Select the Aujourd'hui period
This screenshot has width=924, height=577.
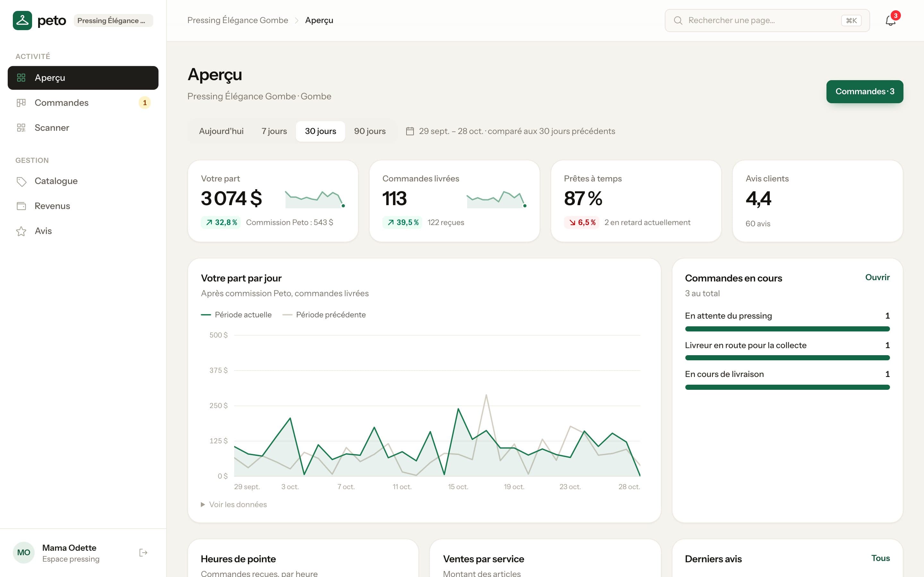(221, 131)
